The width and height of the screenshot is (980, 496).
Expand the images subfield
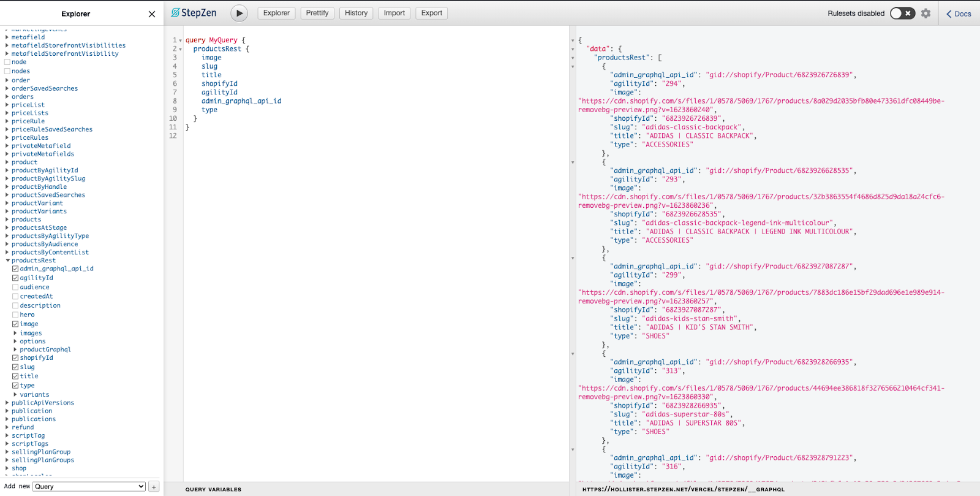(x=15, y=333)
